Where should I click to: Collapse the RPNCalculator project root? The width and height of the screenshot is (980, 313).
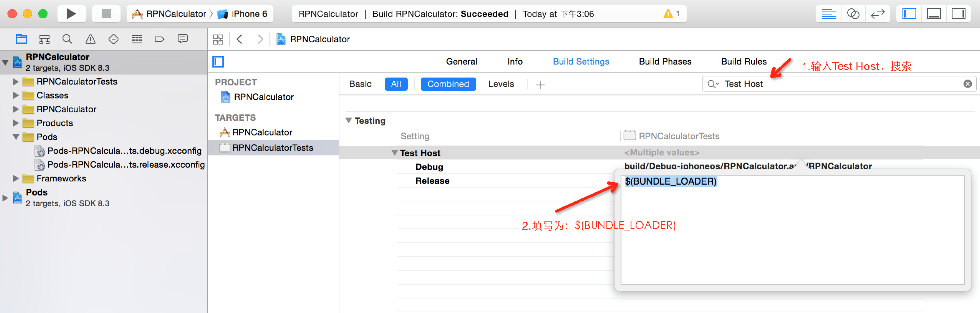coord(5,62)
